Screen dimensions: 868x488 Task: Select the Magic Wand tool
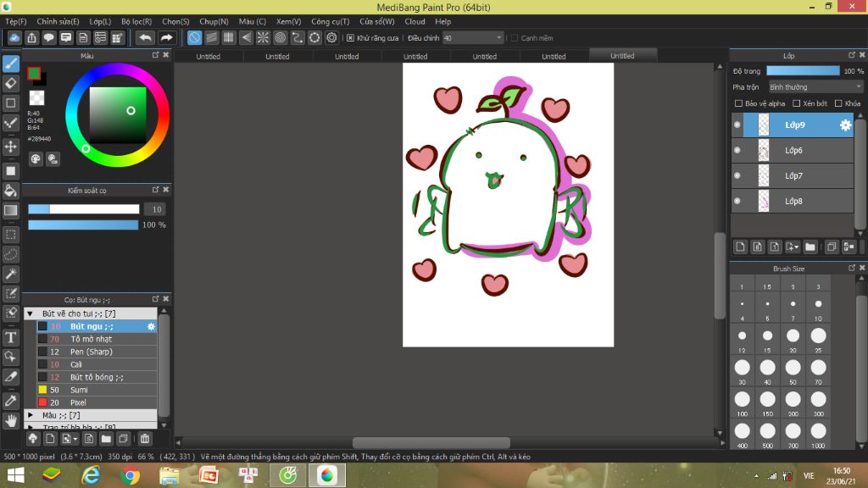tap(11, 274)
